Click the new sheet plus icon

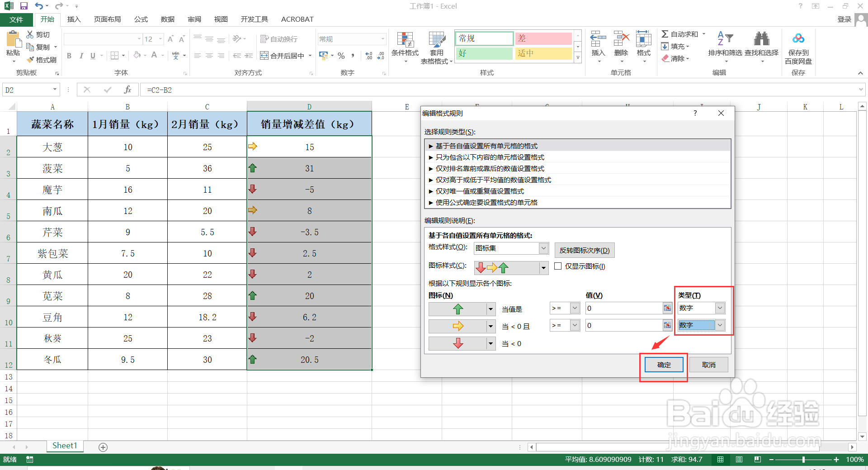point(103,447)
